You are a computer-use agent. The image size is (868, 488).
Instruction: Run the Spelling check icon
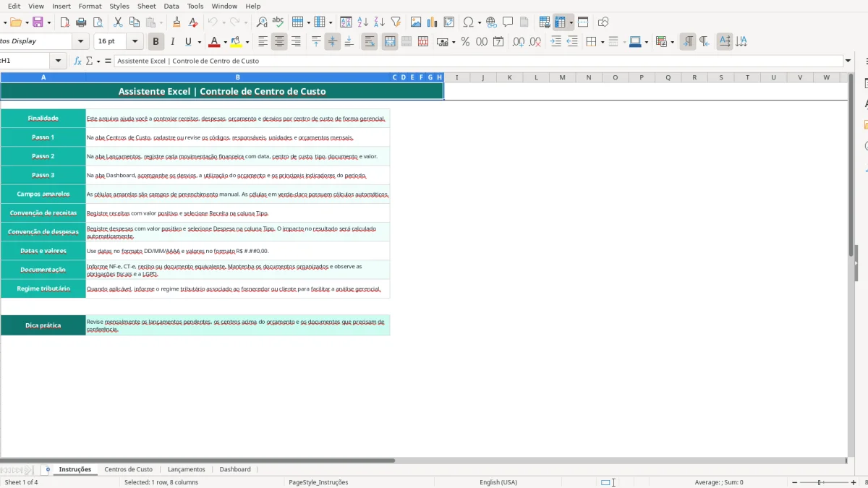tap(278, 22)
